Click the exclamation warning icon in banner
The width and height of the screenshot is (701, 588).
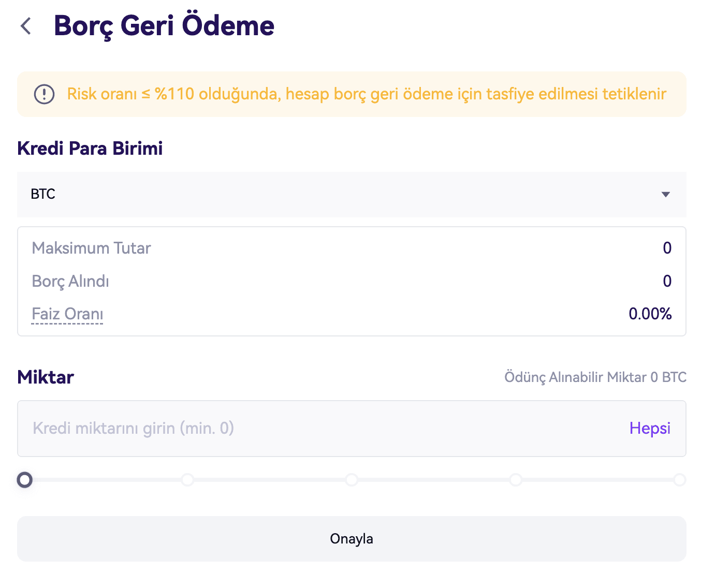pos(44,94)
